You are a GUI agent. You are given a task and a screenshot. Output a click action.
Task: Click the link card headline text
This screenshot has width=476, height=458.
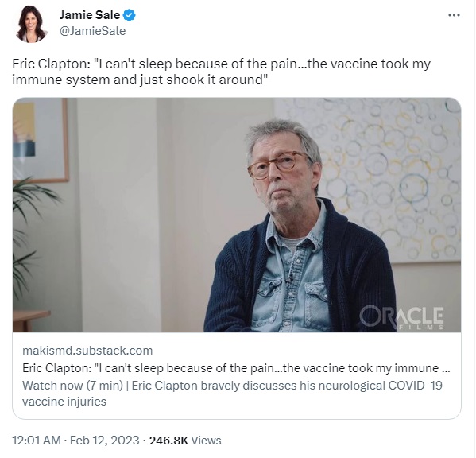(236, 368)
